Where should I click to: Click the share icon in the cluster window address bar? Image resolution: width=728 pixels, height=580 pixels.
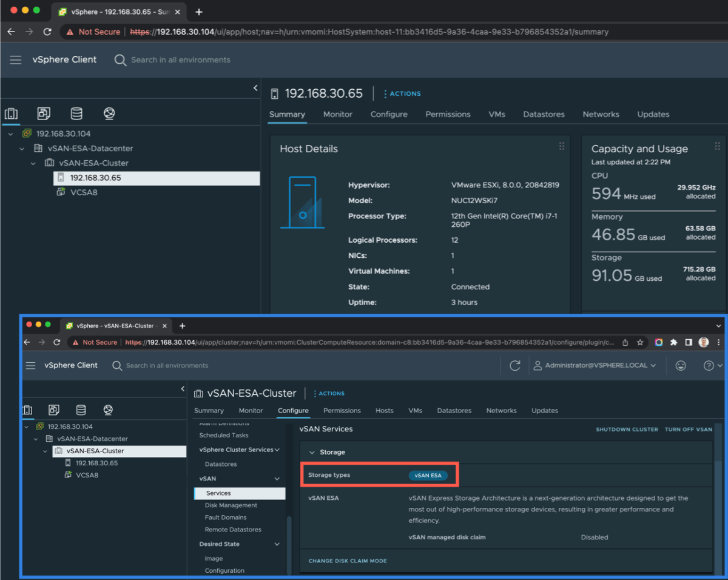[x=625, y=342]
